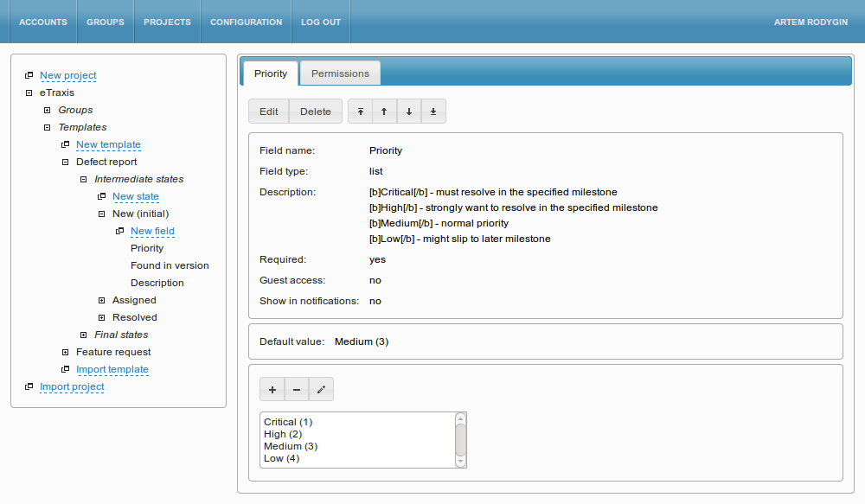The image size is (865, 504).
Task: Expand the Final states node
Action: pyautogui.click(x=84, y=335)
